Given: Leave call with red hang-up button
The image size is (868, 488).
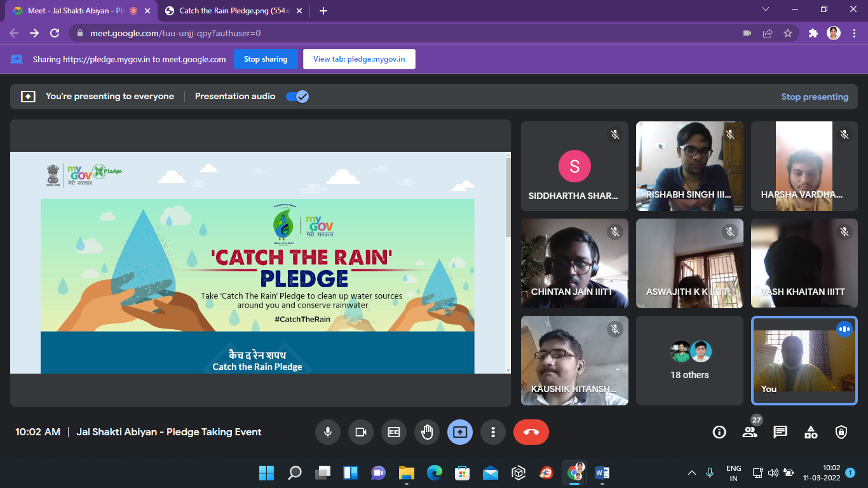Looking at the screenshot, I should [531, 432].
